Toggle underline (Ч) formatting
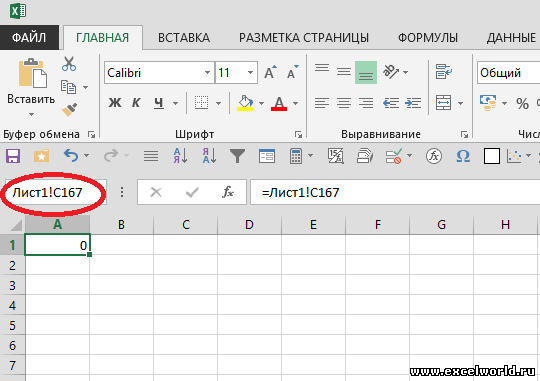The height and width of the screenshot is (381, 540). click(159, 103)
